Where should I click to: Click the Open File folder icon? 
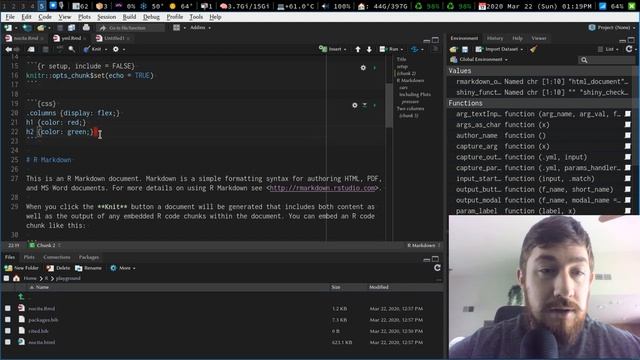point(40,28)
